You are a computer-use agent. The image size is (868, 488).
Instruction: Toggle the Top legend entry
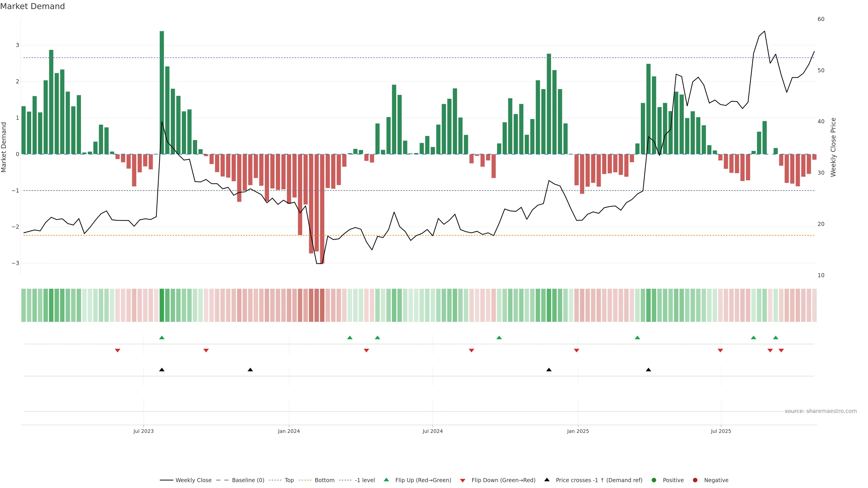tap(289, 480)
